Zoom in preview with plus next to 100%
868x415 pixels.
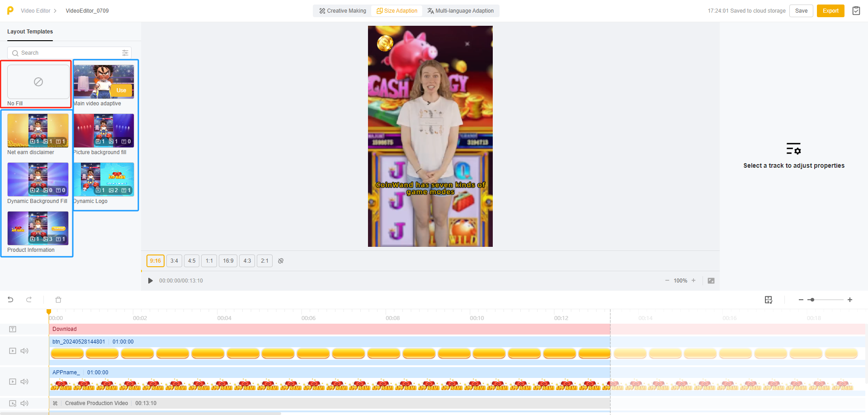693,281
